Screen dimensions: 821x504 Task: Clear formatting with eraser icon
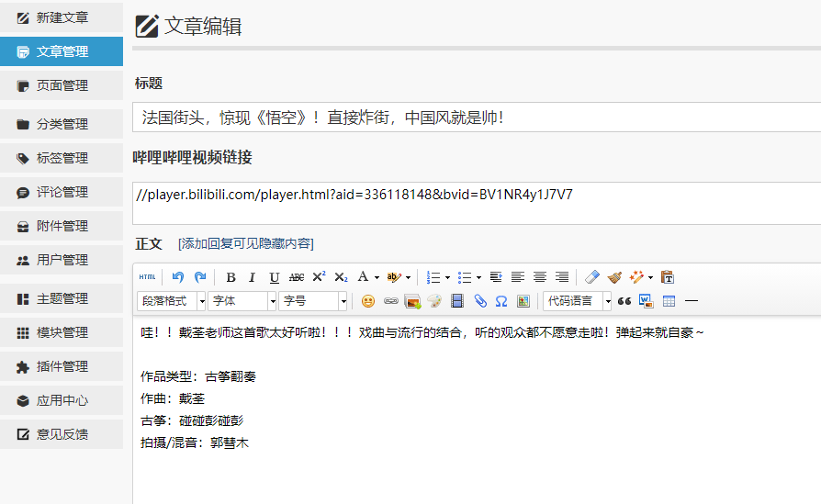pos(592,277)
